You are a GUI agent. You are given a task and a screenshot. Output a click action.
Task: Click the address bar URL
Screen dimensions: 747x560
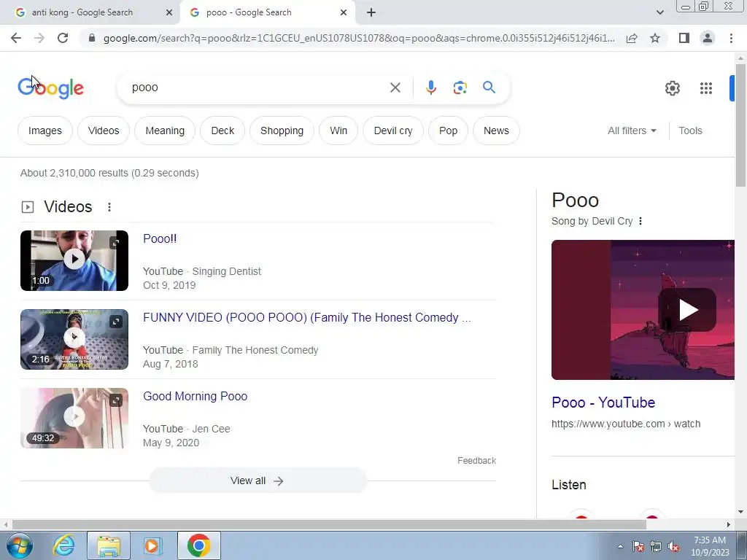[x=359, y=38]
